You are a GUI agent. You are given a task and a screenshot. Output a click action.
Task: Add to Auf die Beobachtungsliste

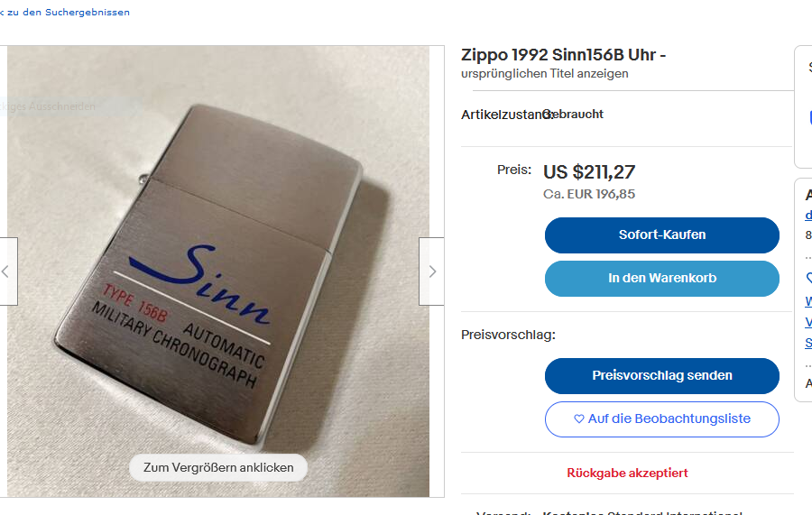(662, 419)
